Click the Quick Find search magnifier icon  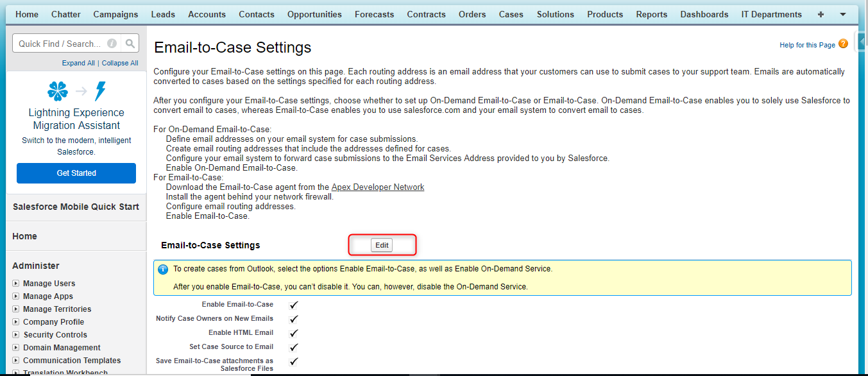click(130, 44)
